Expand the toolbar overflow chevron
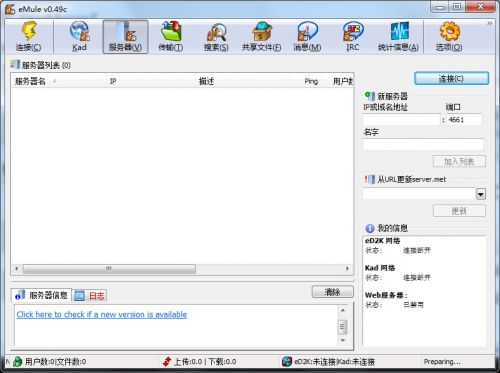The image size is (500, 373). (x=489, y=23)
